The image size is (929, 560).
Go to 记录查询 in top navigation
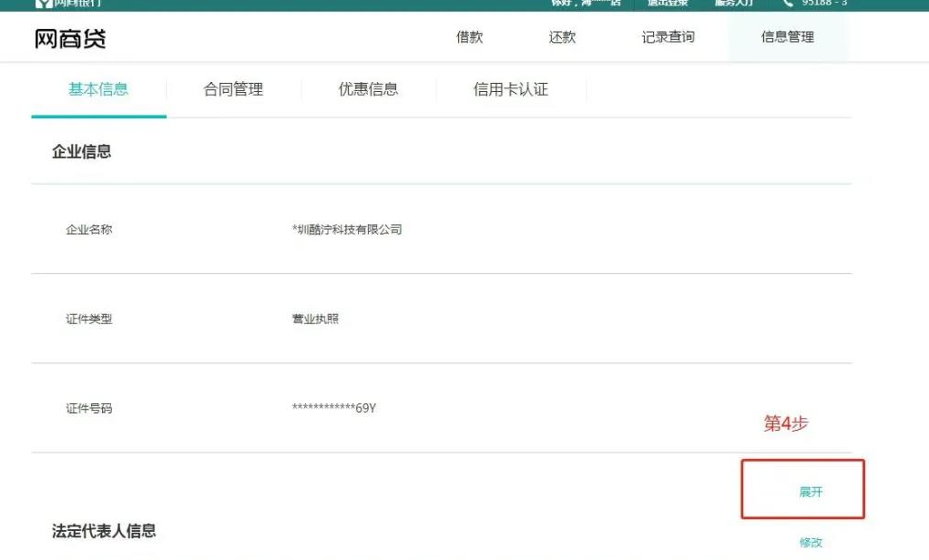tap(668, 36)
